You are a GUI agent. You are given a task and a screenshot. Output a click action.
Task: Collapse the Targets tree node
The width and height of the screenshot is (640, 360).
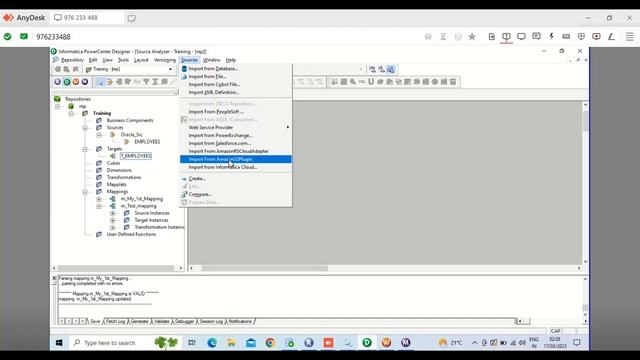point(85,149)
